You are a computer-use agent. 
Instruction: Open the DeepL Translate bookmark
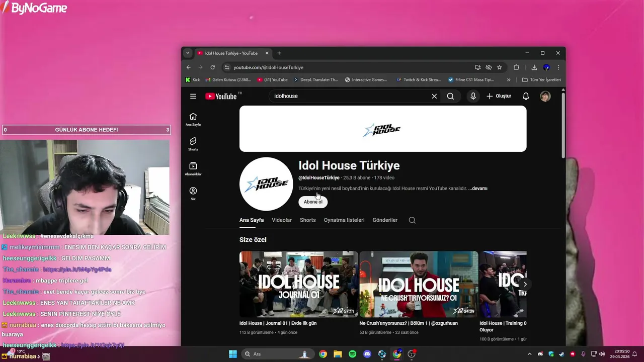click(315, 79)
